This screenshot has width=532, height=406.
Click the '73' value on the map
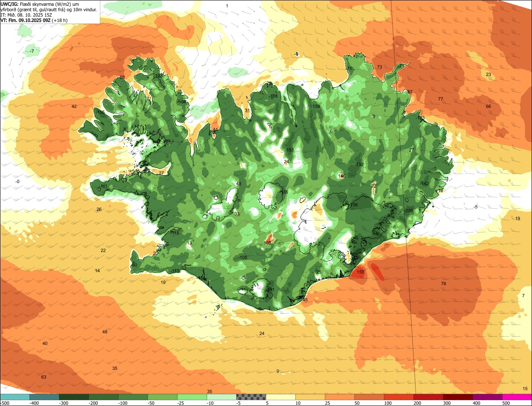[379, 67]
